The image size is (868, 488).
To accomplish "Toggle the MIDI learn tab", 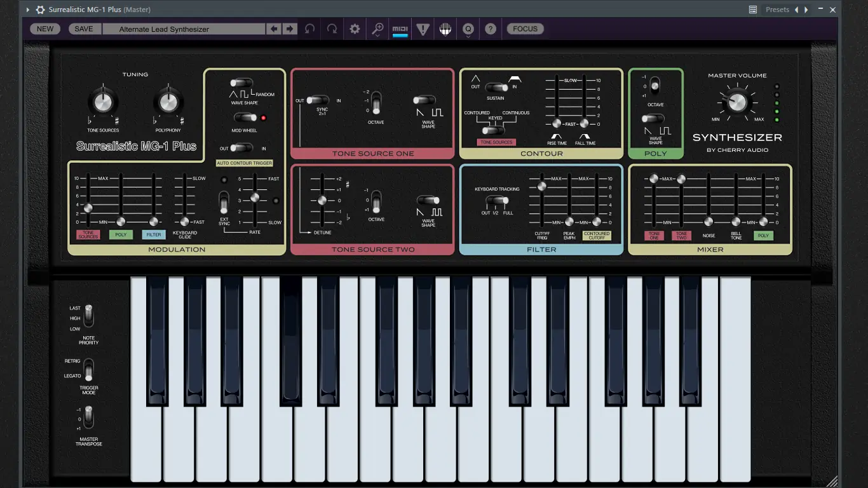I will click(x=400, y=29).
